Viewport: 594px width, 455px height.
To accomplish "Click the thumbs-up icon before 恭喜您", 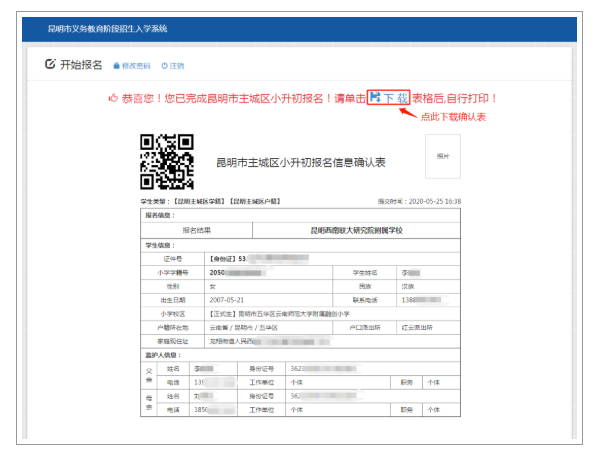I will click(x=113, y=99).
